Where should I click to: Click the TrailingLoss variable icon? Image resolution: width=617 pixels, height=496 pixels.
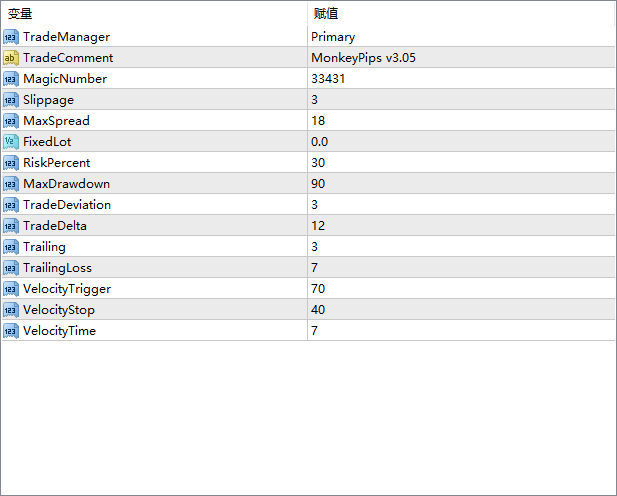(x=11, y=268)
